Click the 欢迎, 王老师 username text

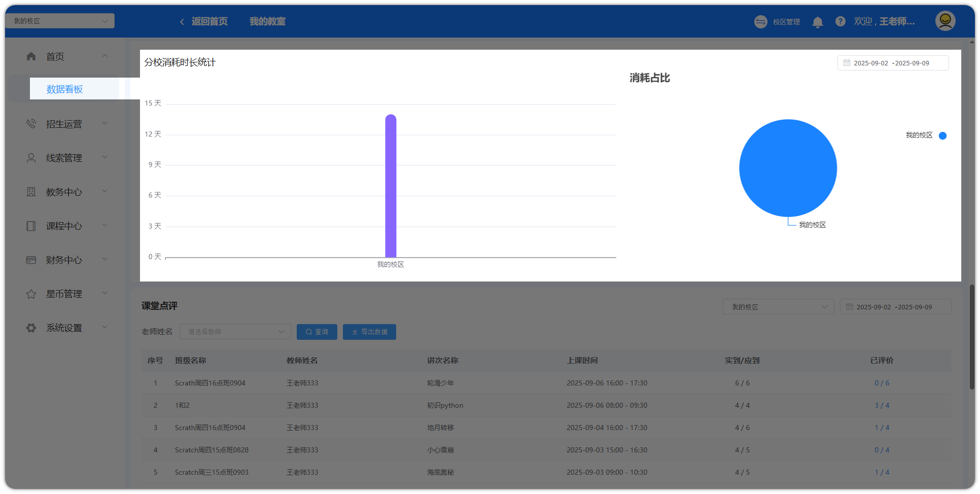click(884, 21)
